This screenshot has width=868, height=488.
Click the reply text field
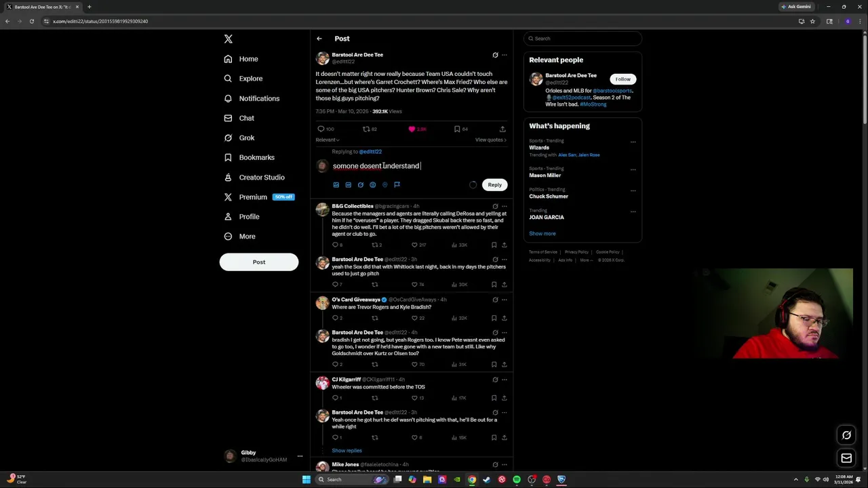pyautogui.click(x=419, y=165)
